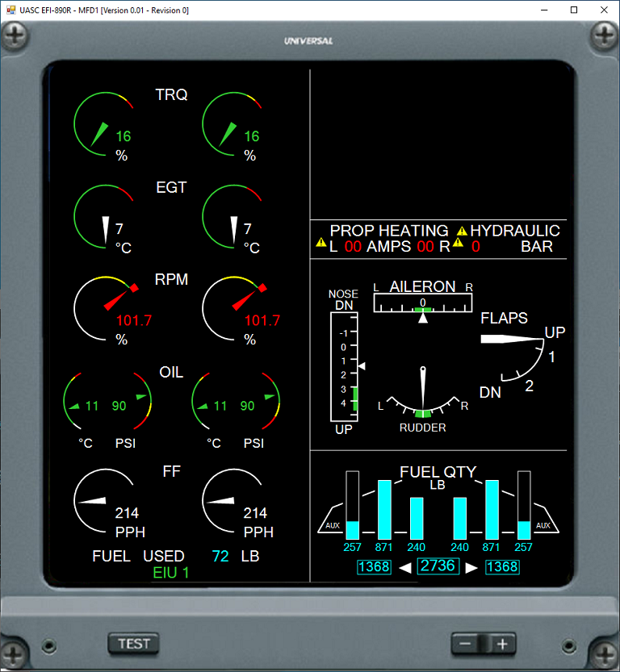Click the plus side of the brightness rocker

502,643
